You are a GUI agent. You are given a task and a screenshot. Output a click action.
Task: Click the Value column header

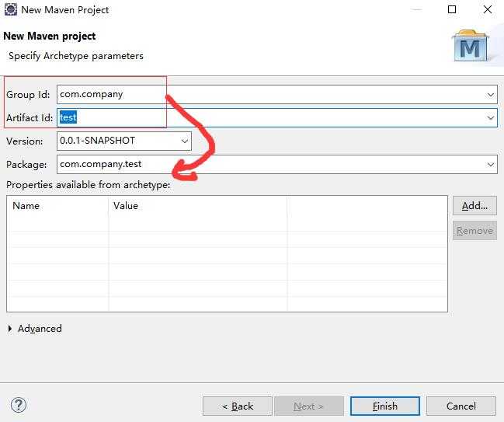click(x=198, y=205)
